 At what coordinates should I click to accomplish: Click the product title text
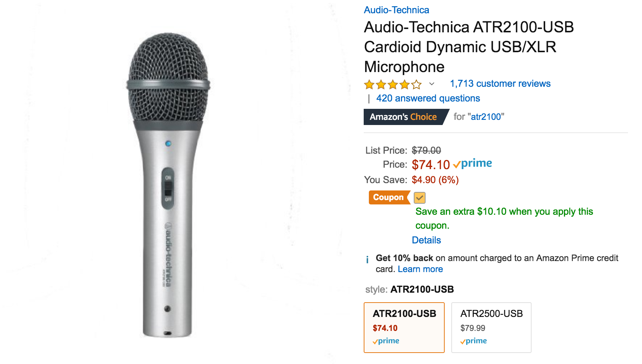469,47
